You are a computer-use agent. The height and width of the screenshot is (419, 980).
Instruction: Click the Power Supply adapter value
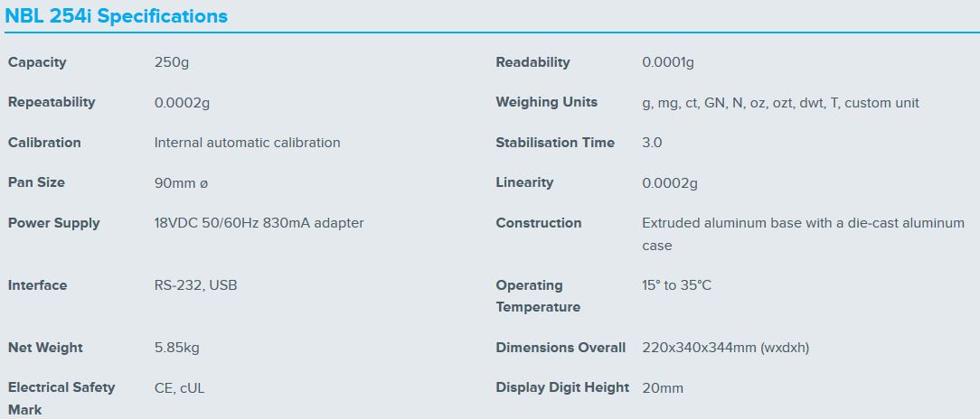point(259,223)
